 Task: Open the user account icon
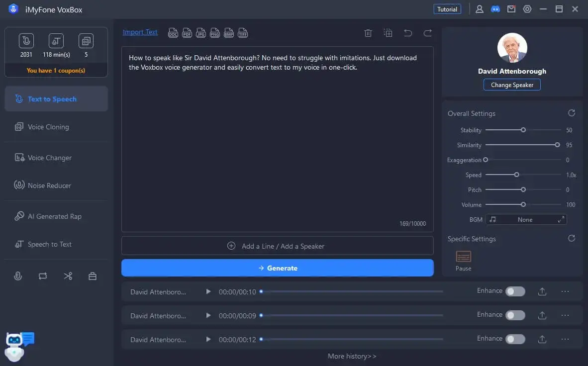[479, 9]
